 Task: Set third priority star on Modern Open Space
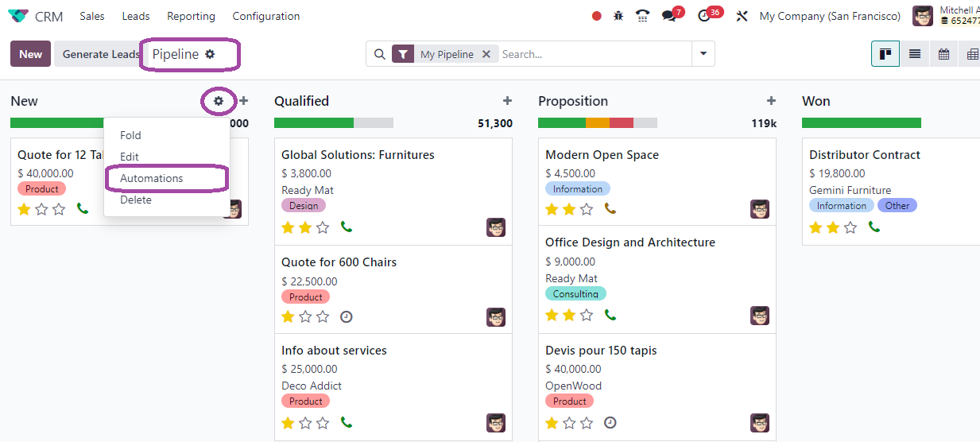[x=587, y=209]
